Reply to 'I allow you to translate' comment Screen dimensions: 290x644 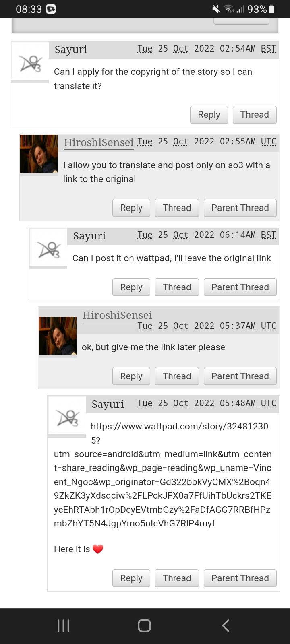pos(131,208)
